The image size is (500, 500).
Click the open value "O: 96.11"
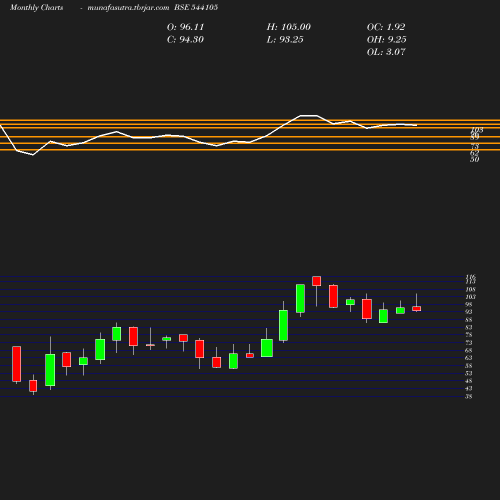(x=185, y=27)
